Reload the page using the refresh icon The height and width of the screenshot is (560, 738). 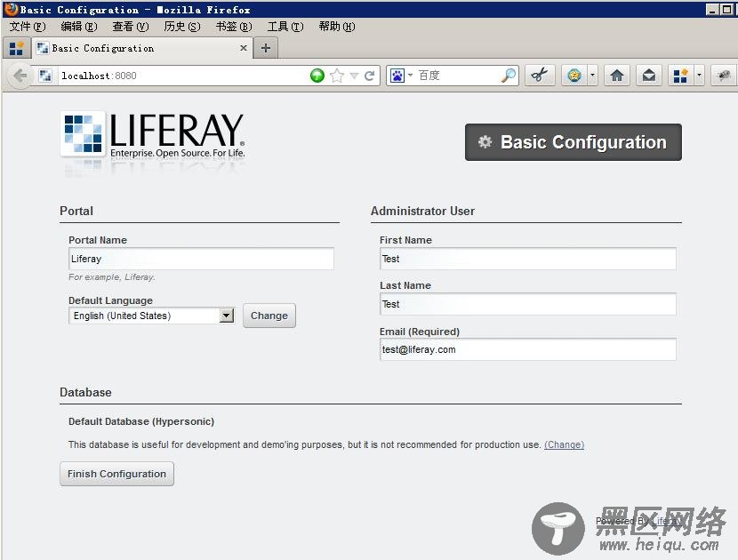(x=370, y=76)
